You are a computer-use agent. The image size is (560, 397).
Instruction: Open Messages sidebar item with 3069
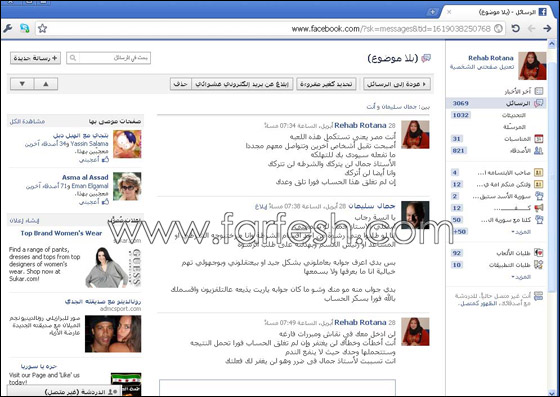click(496, 104)
